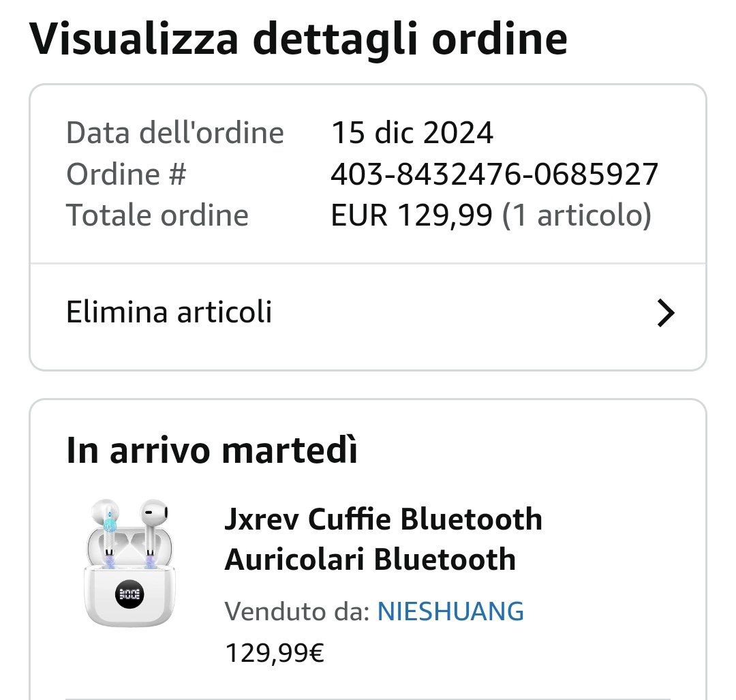Click the Data dell'ordine label
This screenshot has height=700, width=736.
[174, 133]
